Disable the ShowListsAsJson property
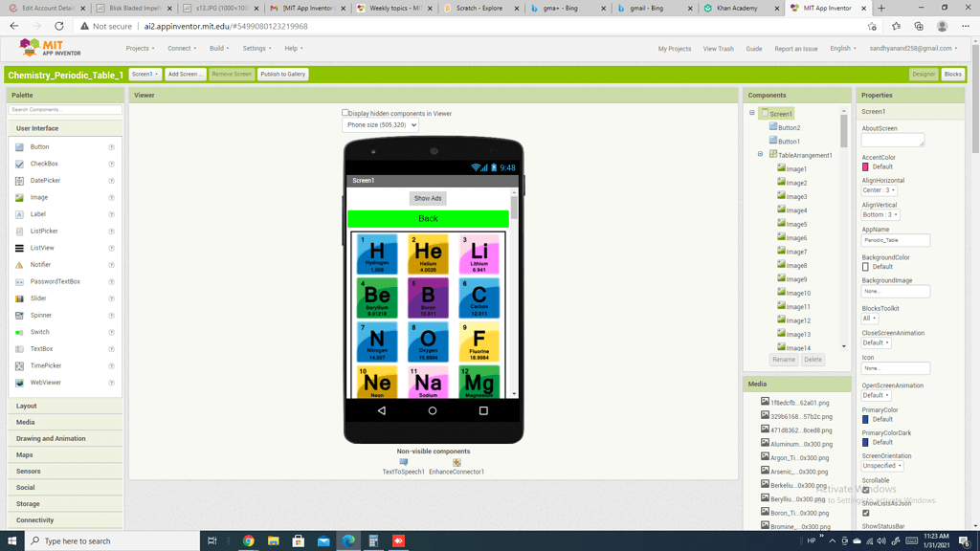This screenshot has height=551, width=980. coord(866,512)
